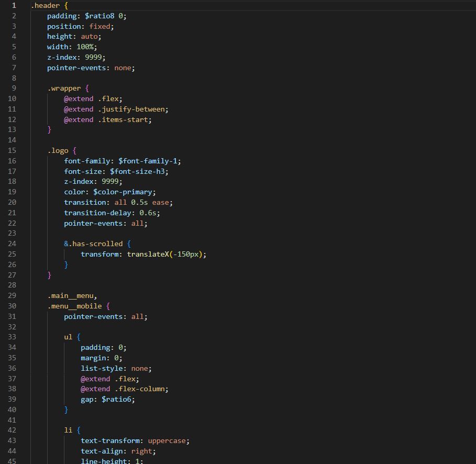
Task: Place cursor on the .header selector
Action: pyautogui.click(x=45, y=6)
